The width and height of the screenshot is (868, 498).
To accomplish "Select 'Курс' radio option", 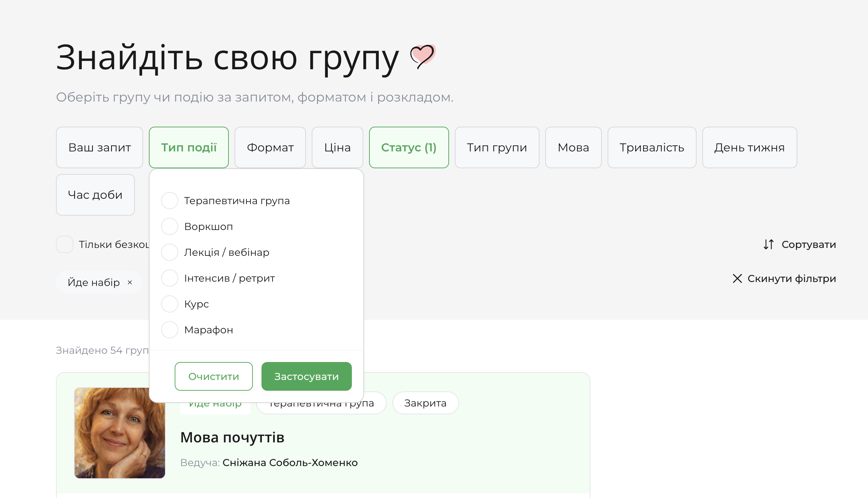I will tap(170, 304).
